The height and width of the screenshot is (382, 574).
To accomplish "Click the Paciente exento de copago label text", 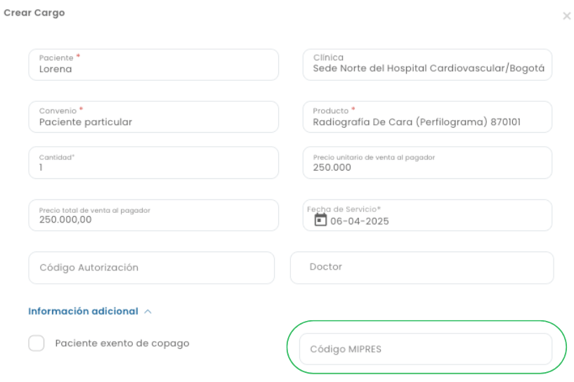I will coord(122,343).
